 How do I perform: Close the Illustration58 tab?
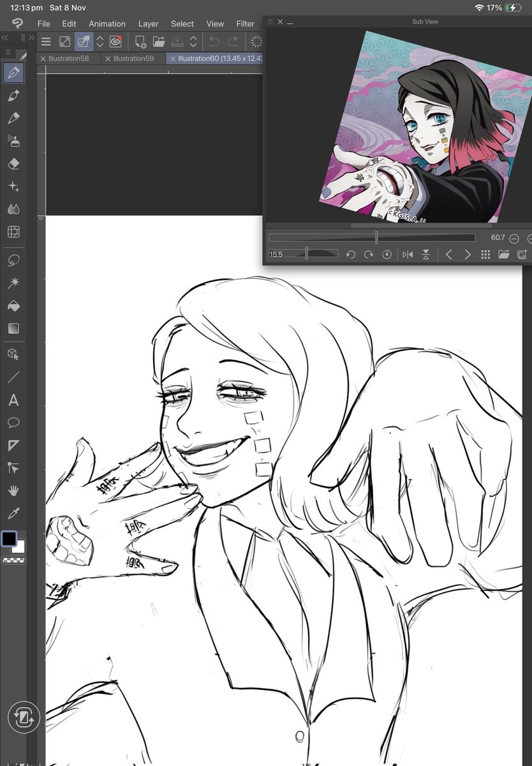coord(43,59)
